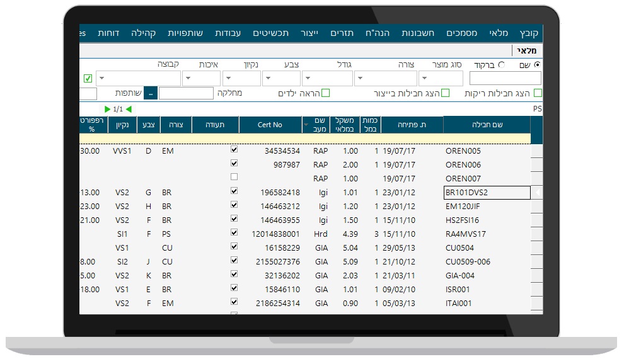Open the מלאי menu in the menu bar
This screenshot has width=624, height=364.
[x=499, y=33]
